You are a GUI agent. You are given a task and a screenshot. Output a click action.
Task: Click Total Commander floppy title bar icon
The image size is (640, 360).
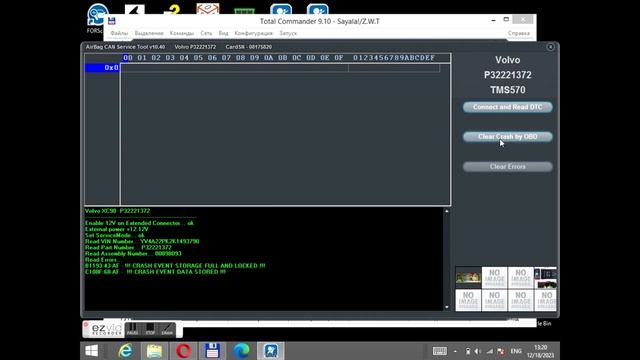(112, 21)
